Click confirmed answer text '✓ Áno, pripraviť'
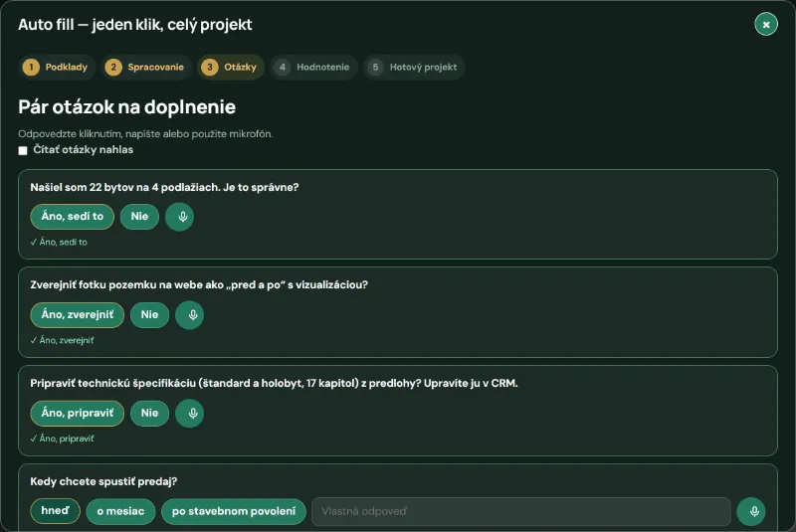This screenshot has width=796, height=532. click(x=62, y=439)
